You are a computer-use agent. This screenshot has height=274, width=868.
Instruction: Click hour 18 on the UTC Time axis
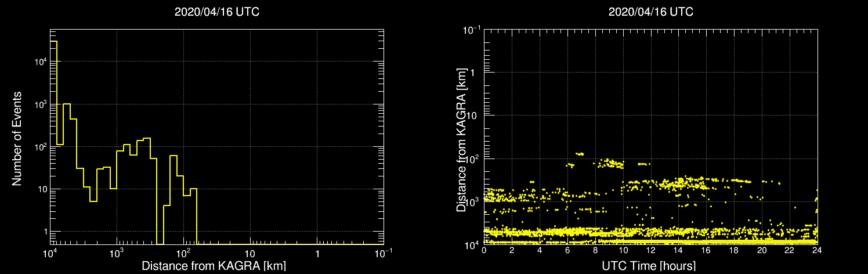point(734,251)
